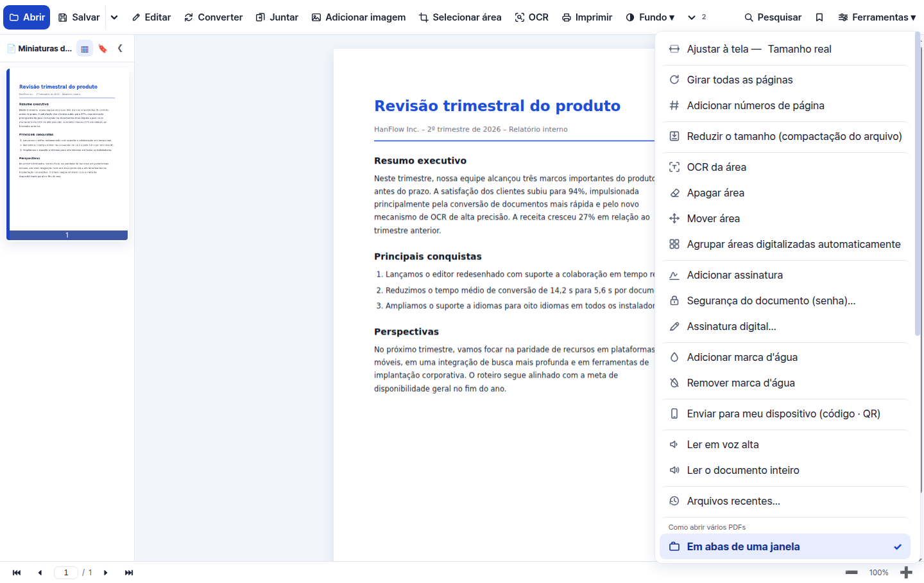Zoom in with the plus button
This screenshot has width=924, height=583.
pyautogui.click(x=906, y=573)
